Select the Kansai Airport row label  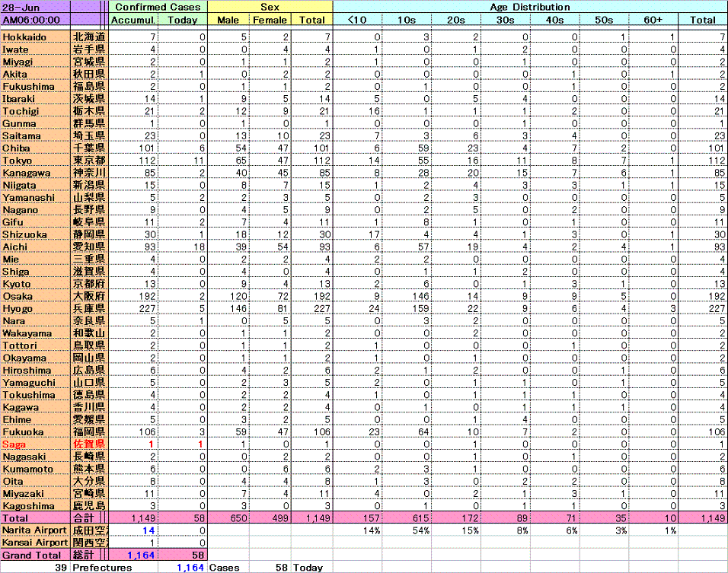(35, 543)
